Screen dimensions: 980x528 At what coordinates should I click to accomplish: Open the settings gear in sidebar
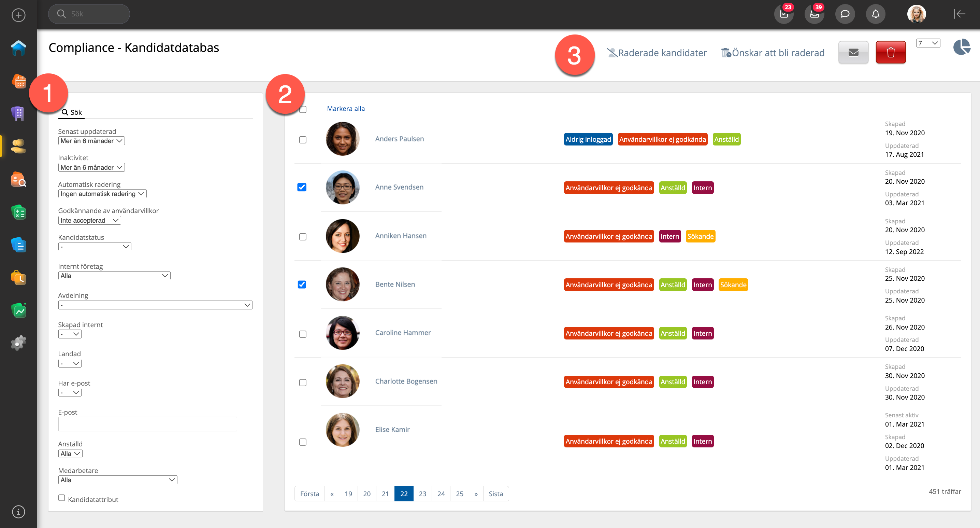(x=18, y=343)
